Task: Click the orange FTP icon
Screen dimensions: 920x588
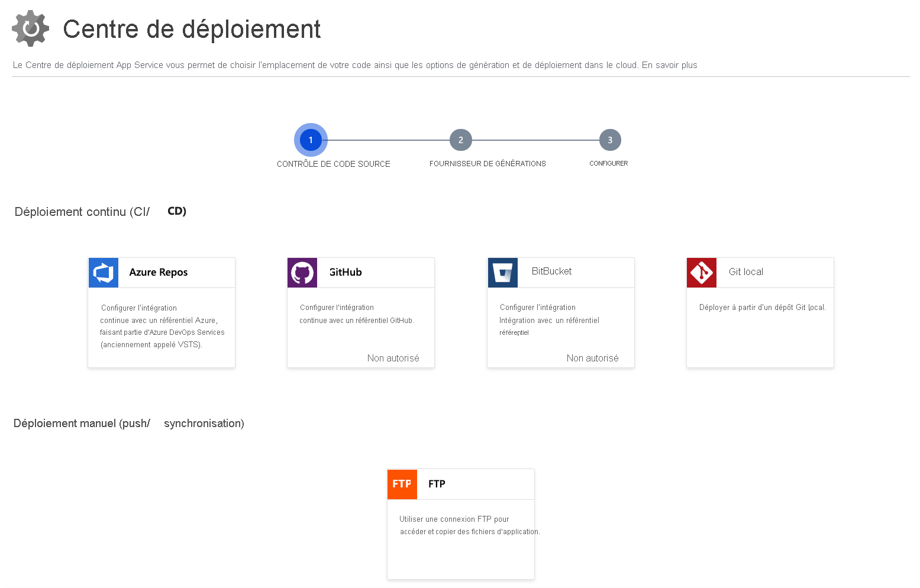Action: (x=402, y=484)
